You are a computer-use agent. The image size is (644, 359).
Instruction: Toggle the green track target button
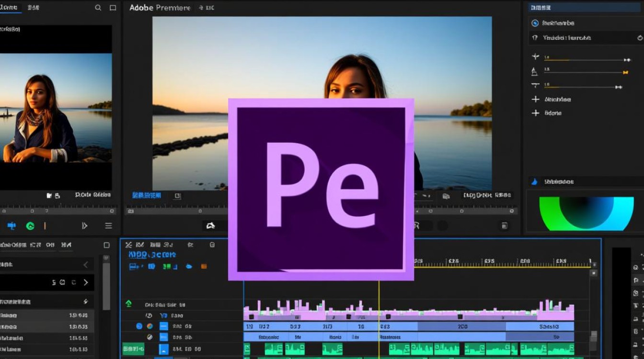[x=133, y=349]
